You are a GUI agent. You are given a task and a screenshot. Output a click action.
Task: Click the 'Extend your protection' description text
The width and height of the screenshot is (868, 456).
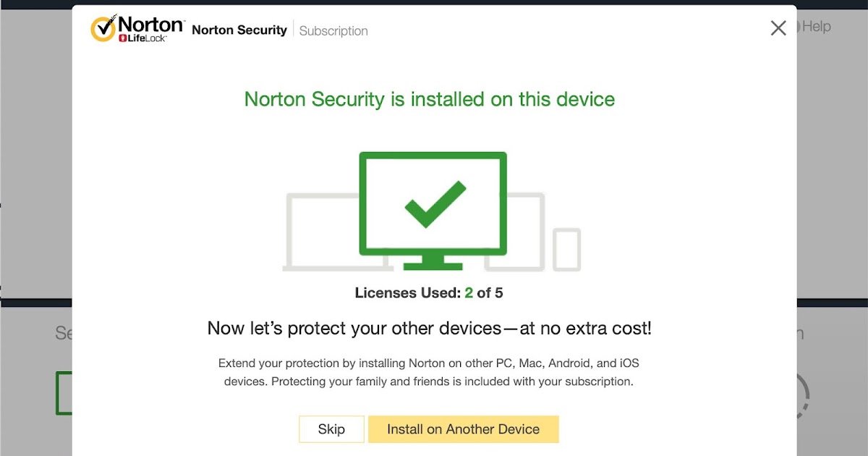[429, 372]
